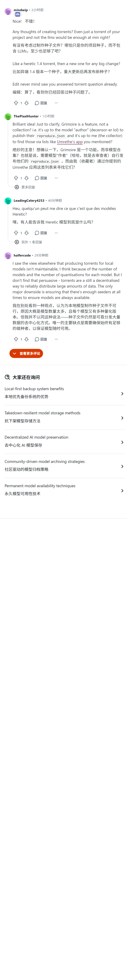
Task: Open the Discord badge icon under mindwip
Action: point(17,14)
